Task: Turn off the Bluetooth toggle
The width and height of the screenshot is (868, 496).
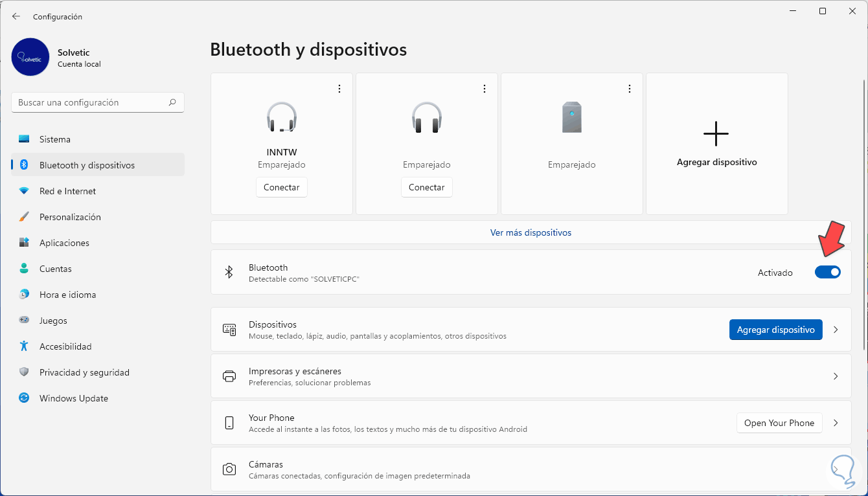Action: [x=827, y=273]
